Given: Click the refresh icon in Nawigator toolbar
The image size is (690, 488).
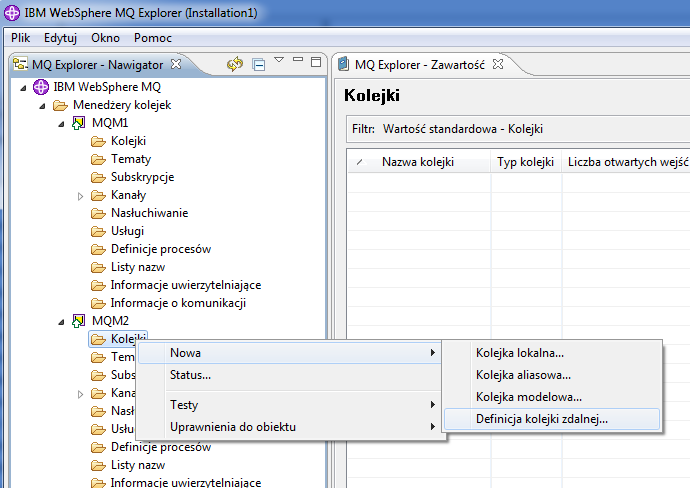Looking at the screenshot, I should click(235, 64).
